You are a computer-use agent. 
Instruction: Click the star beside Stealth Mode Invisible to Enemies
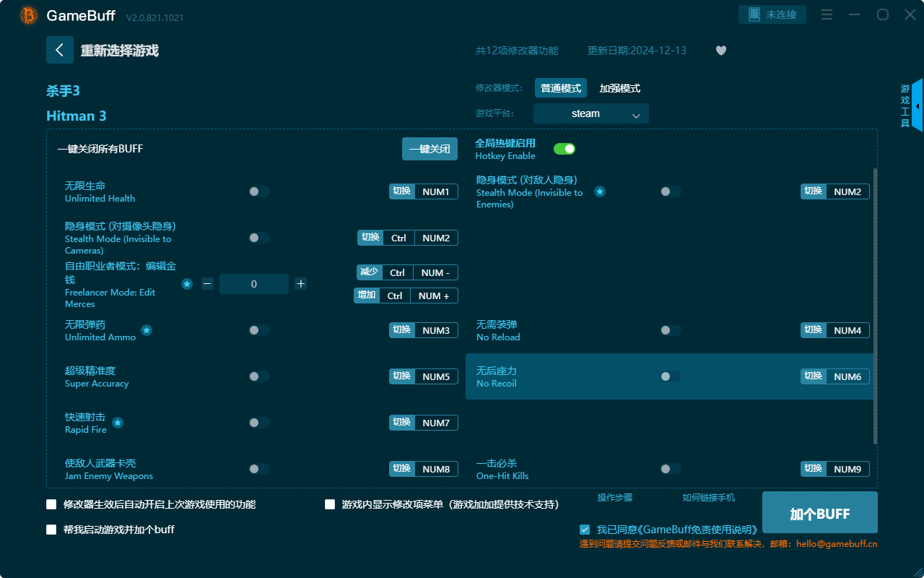pos(599,191)
